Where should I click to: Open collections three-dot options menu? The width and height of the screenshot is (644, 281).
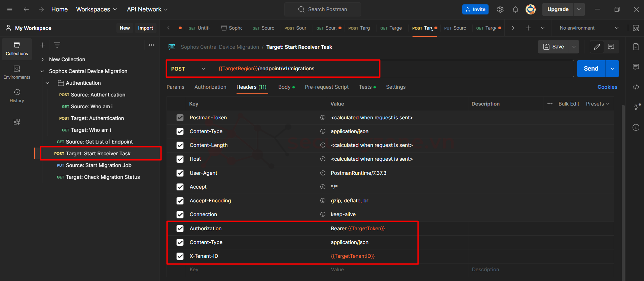tap(151, 45)
